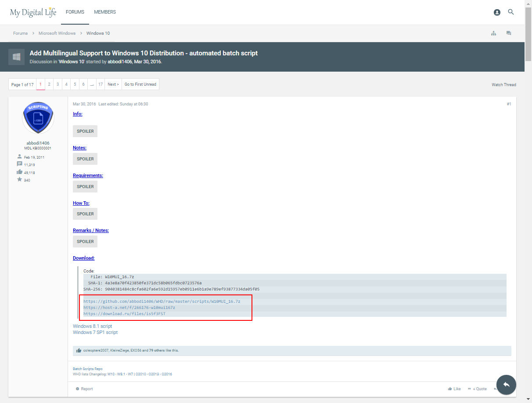Open the host-a.net download link
Viewport: 532px width, 403px height.
[x=129, y=308]
